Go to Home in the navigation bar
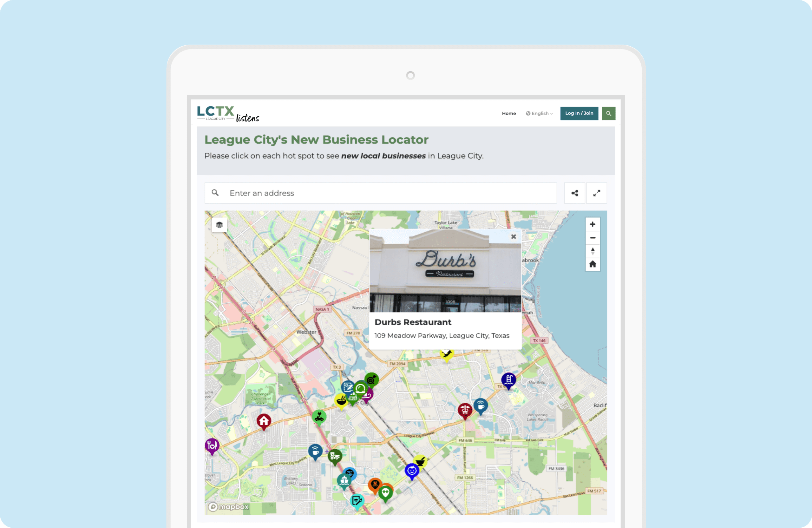The height and width of the screenshot is (528, 812). coord(509,113)
